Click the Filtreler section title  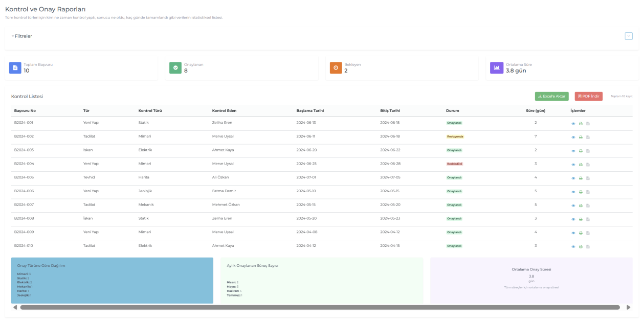(x=23, y=36)
